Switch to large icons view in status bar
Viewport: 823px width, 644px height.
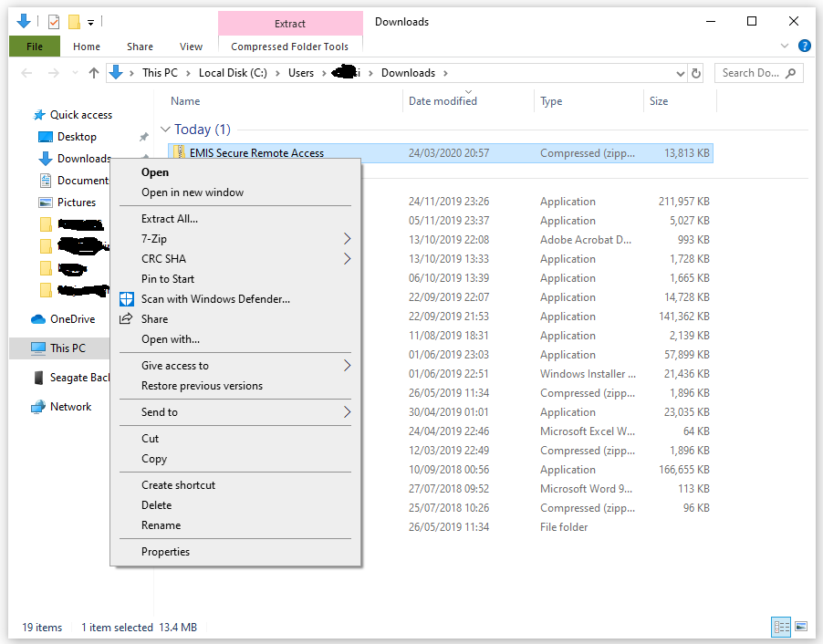click(801, 627)
